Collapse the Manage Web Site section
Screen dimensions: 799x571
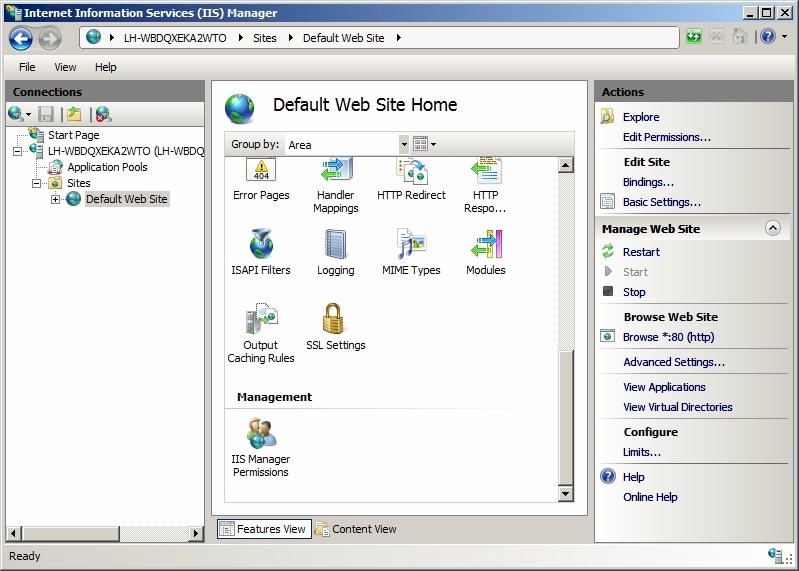pyautogui.click(x=773, y=228)
